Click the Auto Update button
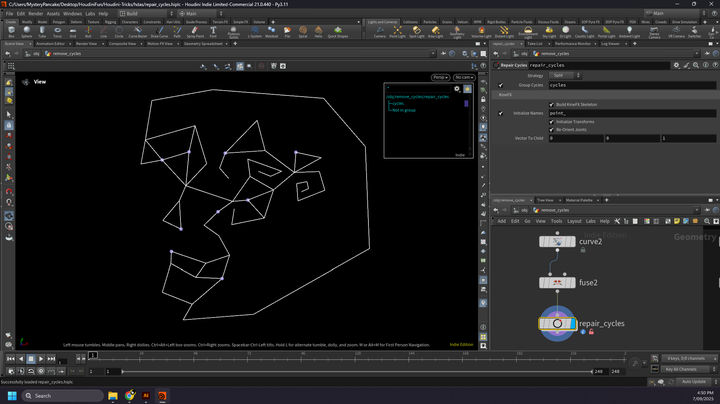The image size is (720, 404). [693, 381]
